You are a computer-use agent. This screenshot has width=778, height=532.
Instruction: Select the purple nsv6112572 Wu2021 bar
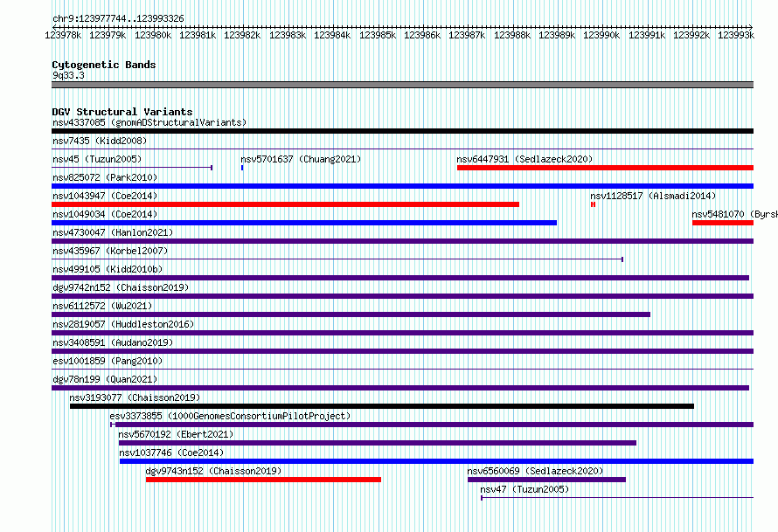point(351,314)
